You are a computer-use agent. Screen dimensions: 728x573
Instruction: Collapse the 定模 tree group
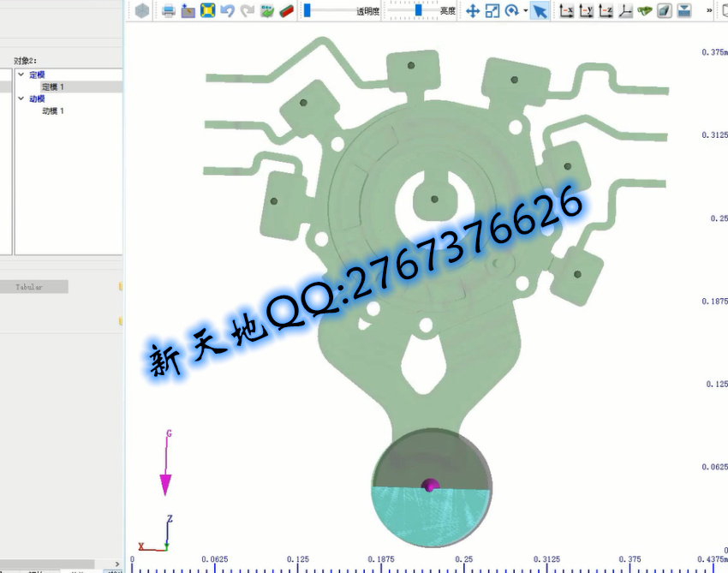coord(21,75)
